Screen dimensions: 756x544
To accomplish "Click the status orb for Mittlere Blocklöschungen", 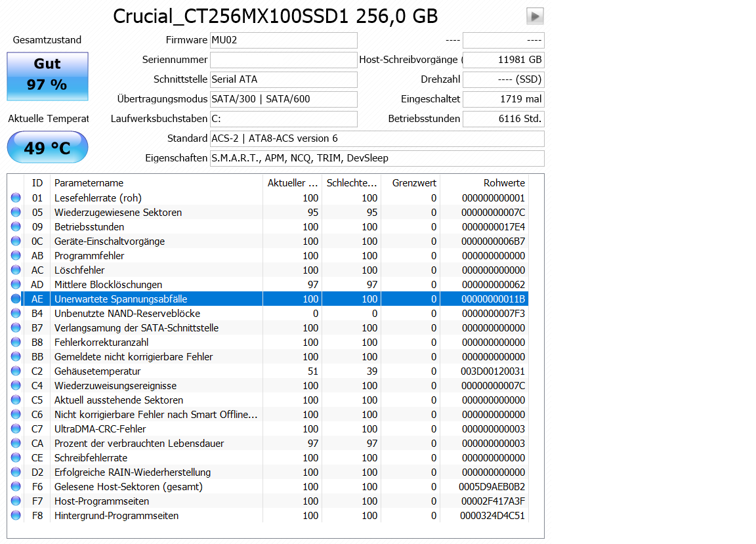I will 16,285.
